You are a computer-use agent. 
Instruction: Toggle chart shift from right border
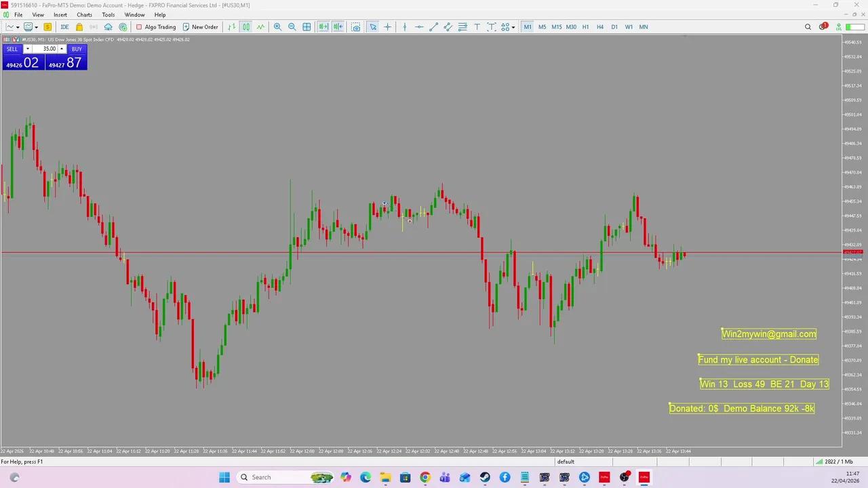338,27
